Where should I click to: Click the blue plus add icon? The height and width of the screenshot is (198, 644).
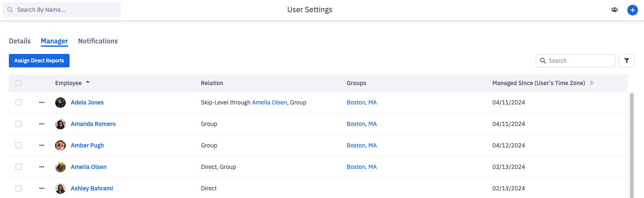[632, 10]
